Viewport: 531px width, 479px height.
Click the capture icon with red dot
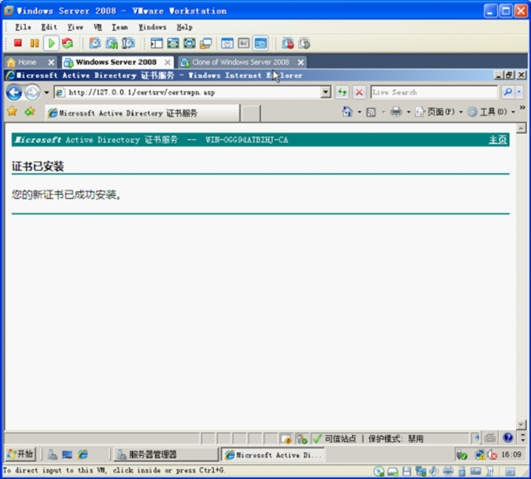288,43
